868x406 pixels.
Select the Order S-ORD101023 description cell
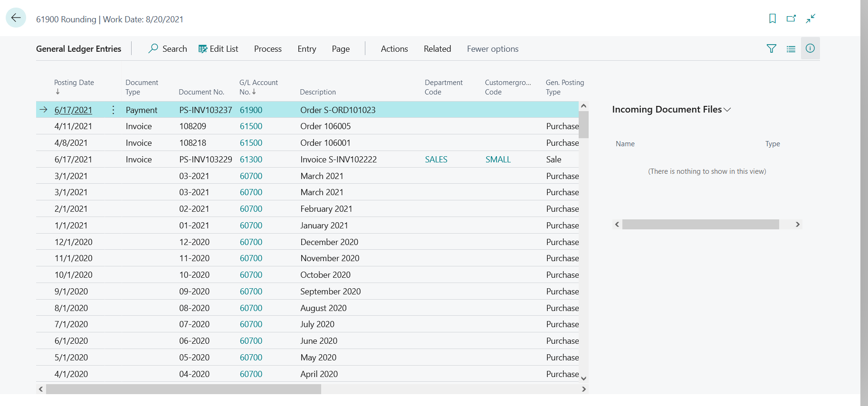pyautogui.click(x=338, y=110)
